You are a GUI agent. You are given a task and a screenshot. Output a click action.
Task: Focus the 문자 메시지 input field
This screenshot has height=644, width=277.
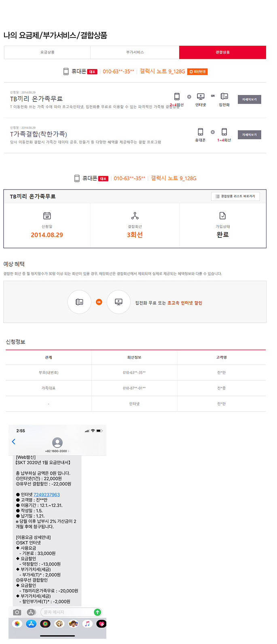67,612
